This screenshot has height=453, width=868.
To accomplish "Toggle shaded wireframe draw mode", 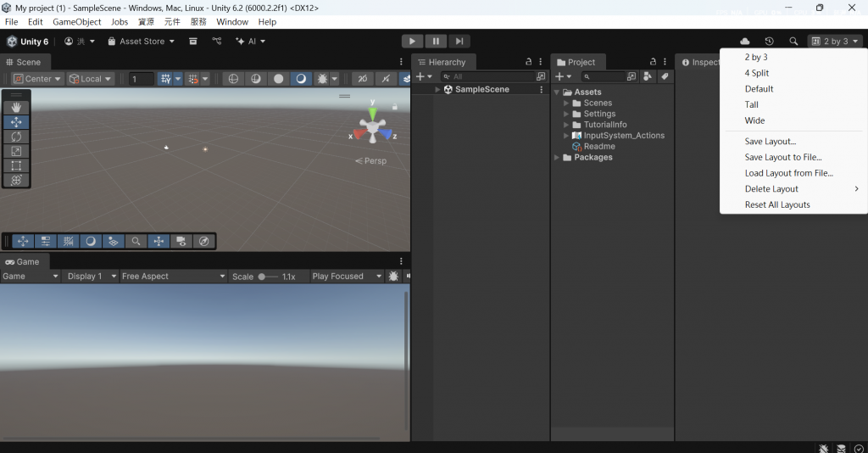I will pos(255,79).
